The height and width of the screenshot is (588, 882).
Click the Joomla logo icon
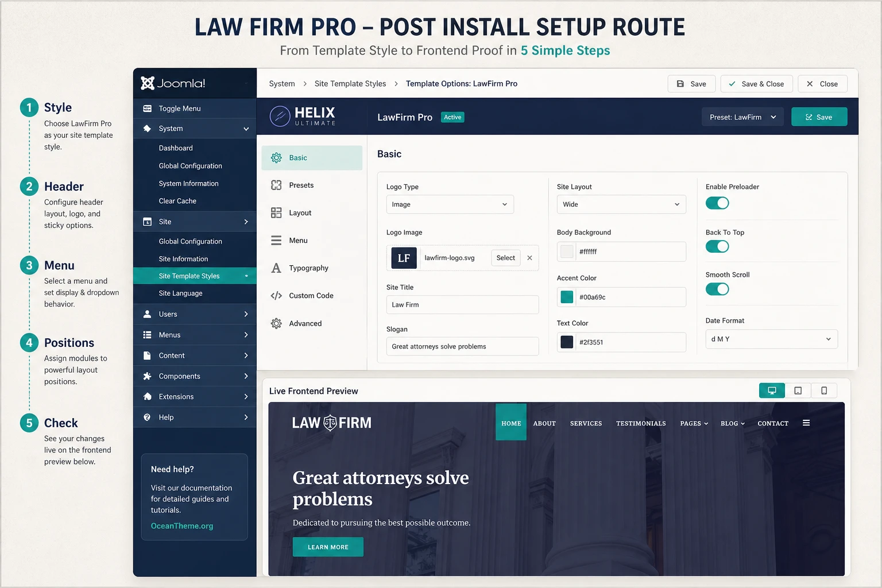click(148, 83)
